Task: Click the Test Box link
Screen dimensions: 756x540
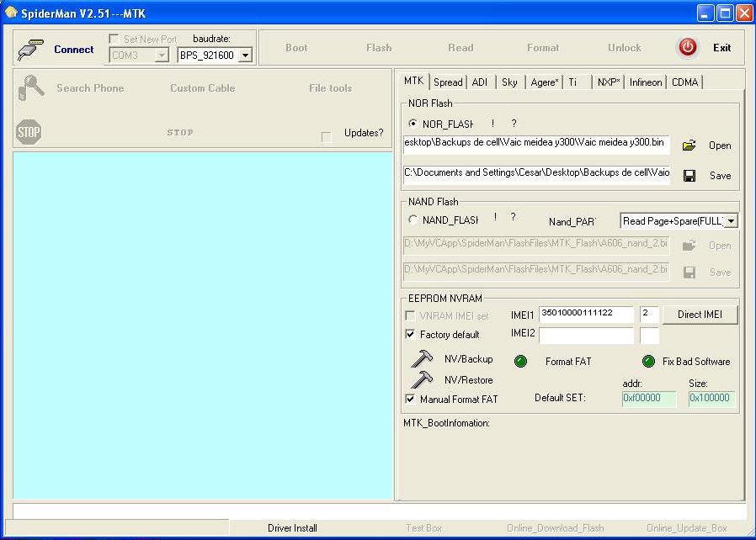Action: click(423, 528)
